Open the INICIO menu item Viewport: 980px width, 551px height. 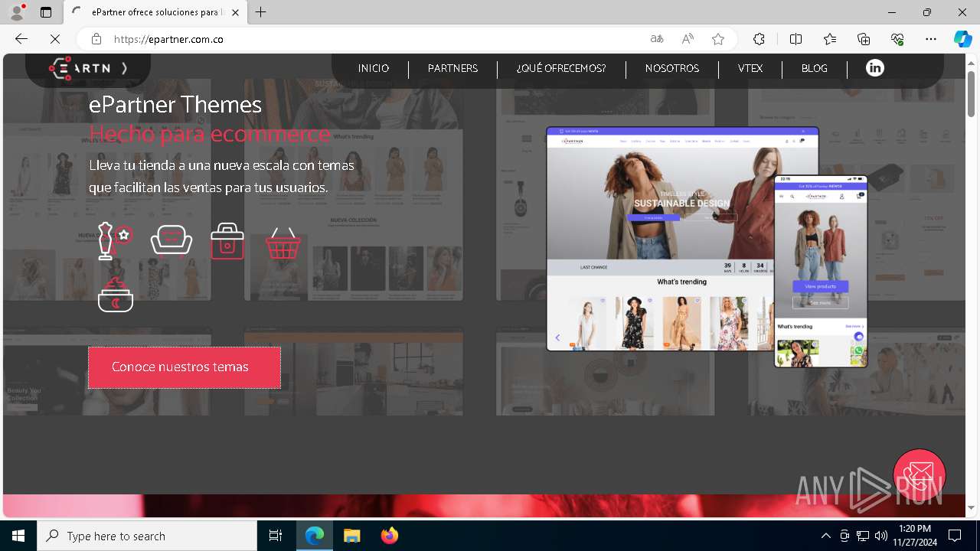tap(374, 68)
